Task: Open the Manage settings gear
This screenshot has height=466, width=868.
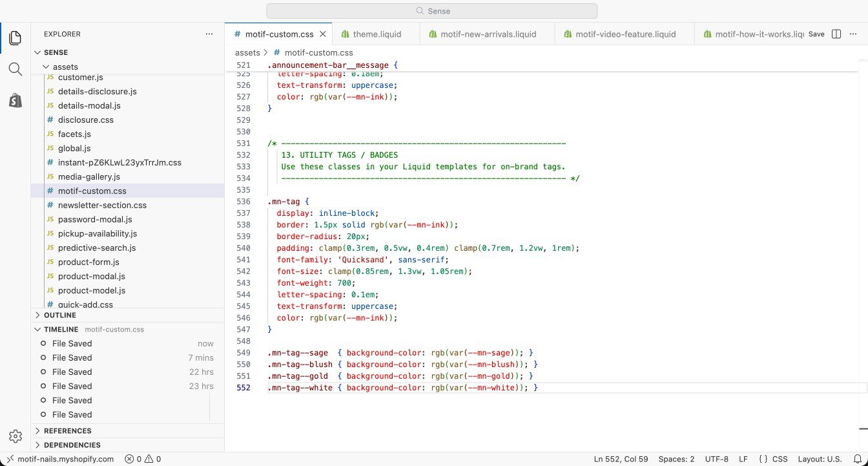Action: point(15,436)
